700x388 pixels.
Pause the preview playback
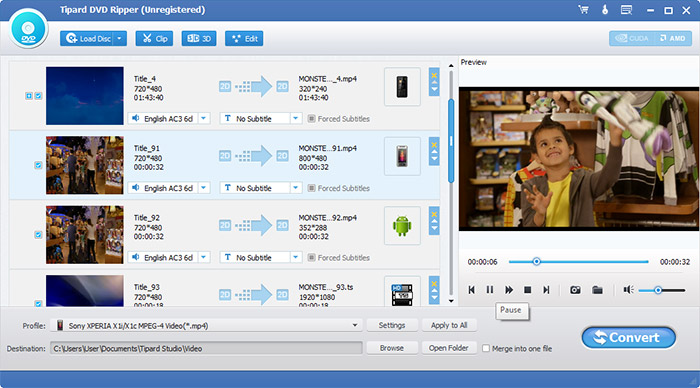(x=490, y=290)
